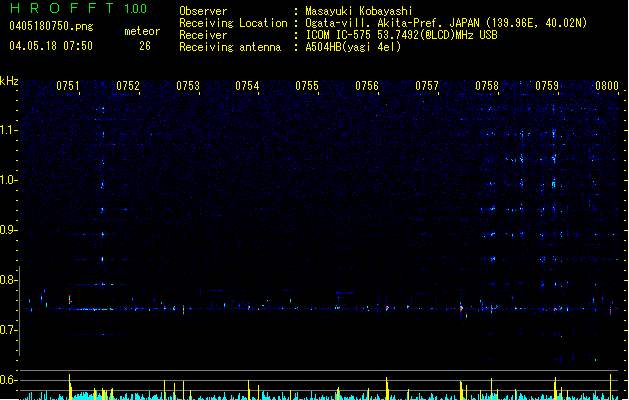Click the 1.1 kHz axis label

click(x=8, y=130)
